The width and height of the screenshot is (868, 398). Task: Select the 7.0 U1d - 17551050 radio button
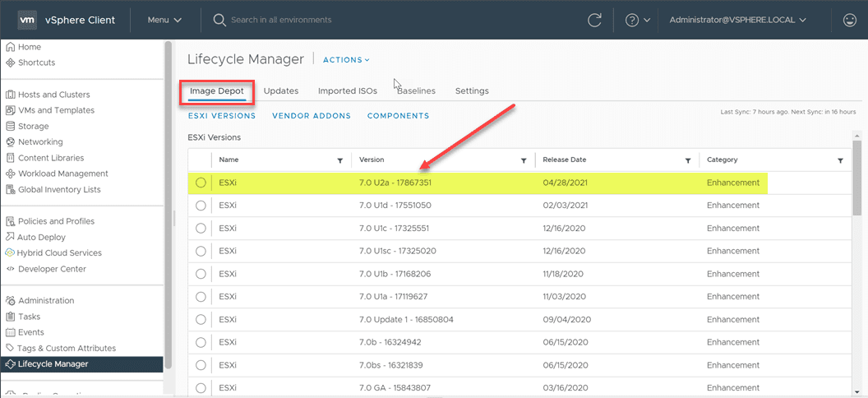tap(201, 206)
